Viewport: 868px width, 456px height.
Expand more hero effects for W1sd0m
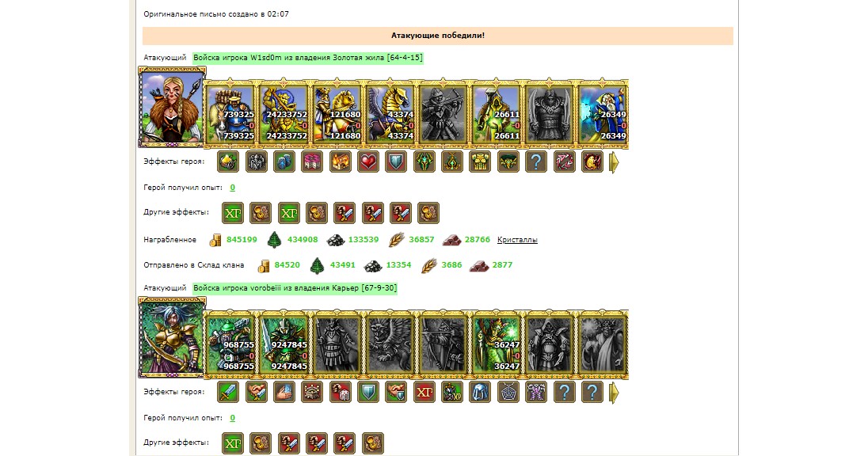(x=614, y=163)
